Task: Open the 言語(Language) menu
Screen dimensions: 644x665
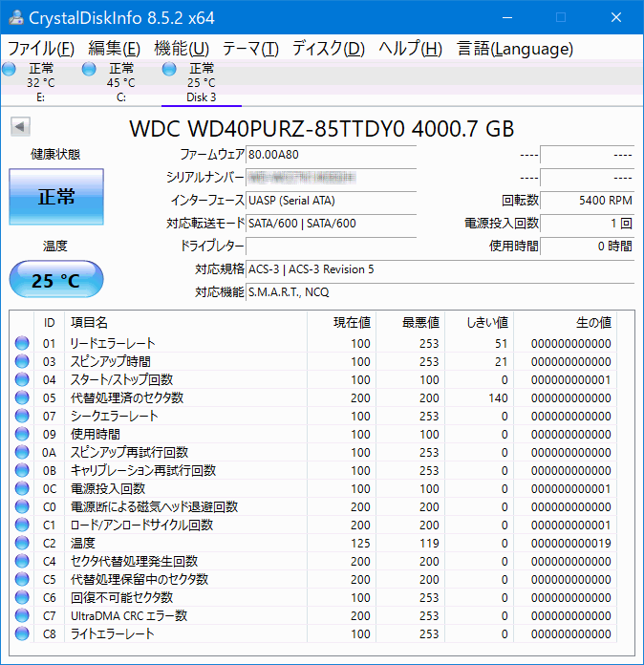Action: pos(515,49)
